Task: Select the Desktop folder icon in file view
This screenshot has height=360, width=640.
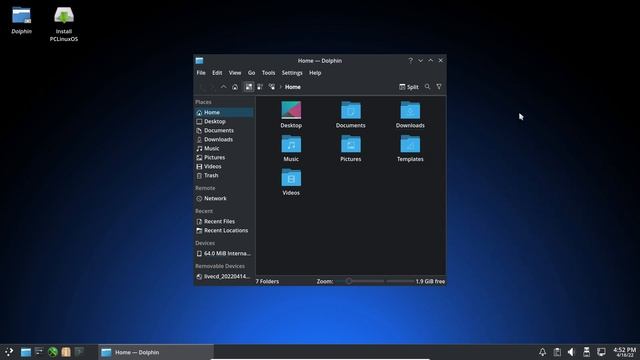Action: pos(291,110)
